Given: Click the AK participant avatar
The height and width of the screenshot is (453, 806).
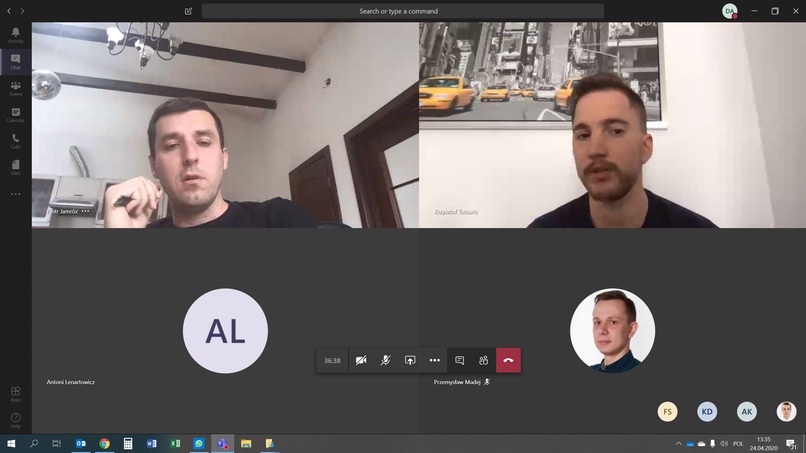Looking at the screenshot, I should pos(746,411).
